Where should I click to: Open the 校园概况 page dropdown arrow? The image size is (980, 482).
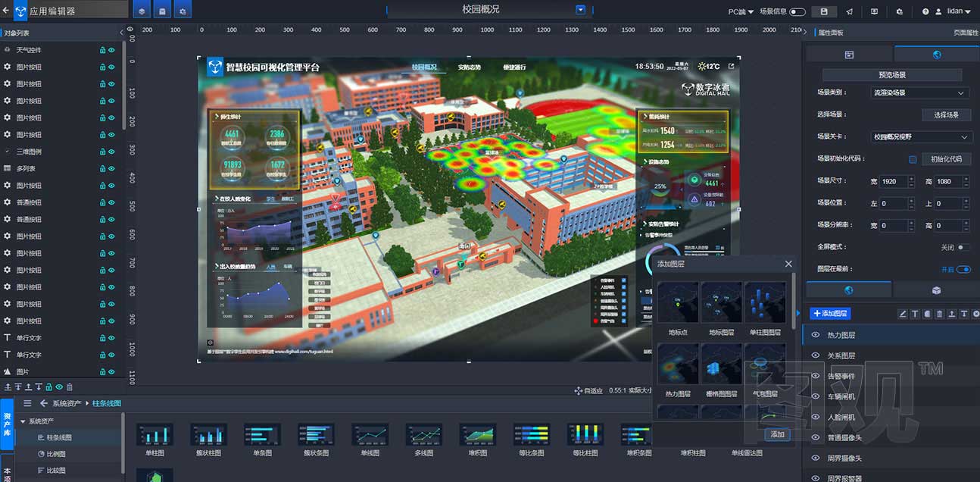pos(581,10)
